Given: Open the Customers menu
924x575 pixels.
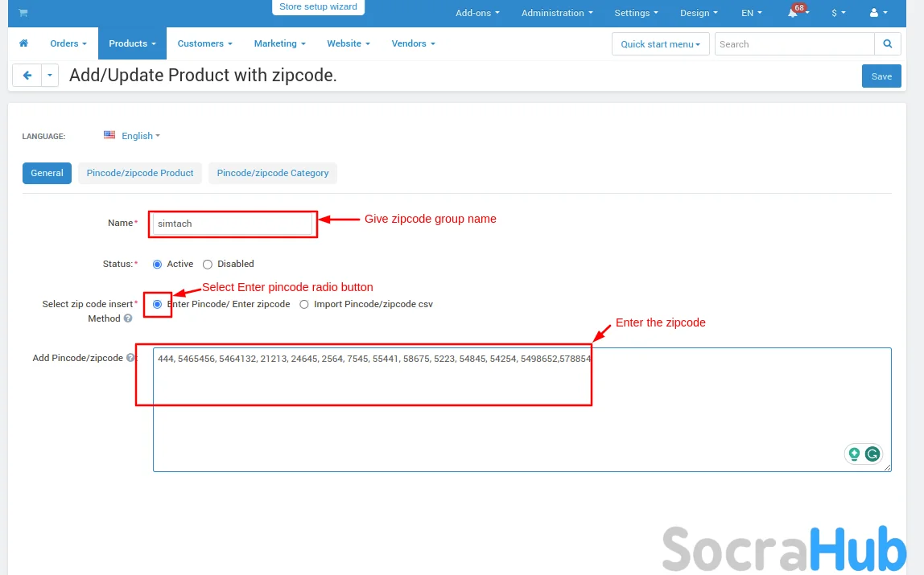Looking at the screenshot, I should (x=205, y=43).
